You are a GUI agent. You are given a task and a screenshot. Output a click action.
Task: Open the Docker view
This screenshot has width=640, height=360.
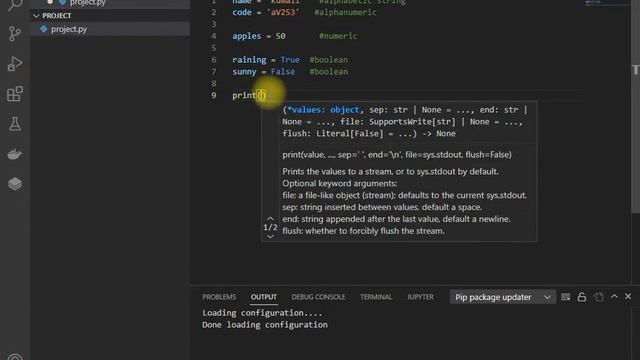point(15,154)
